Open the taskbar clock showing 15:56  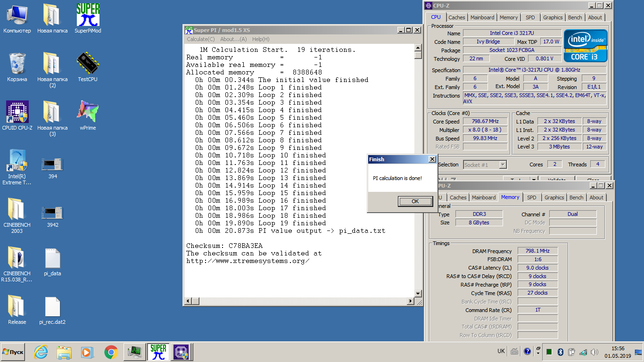[x=618, y=352]
